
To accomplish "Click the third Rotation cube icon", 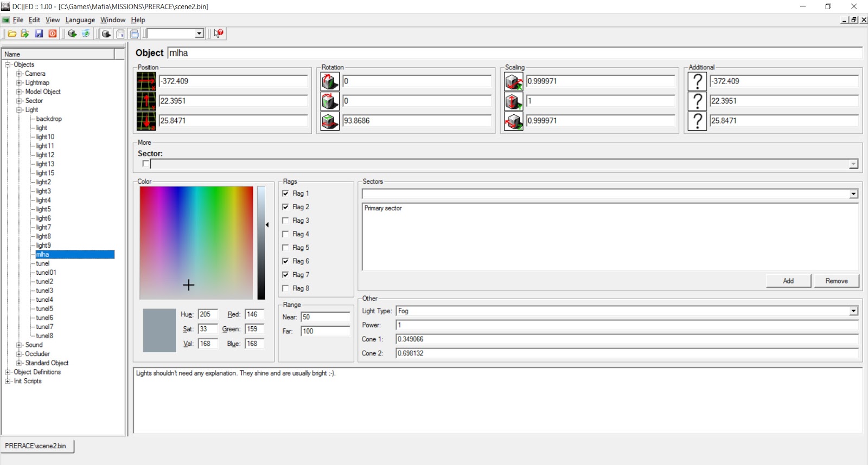I will (x=330, y=121).
